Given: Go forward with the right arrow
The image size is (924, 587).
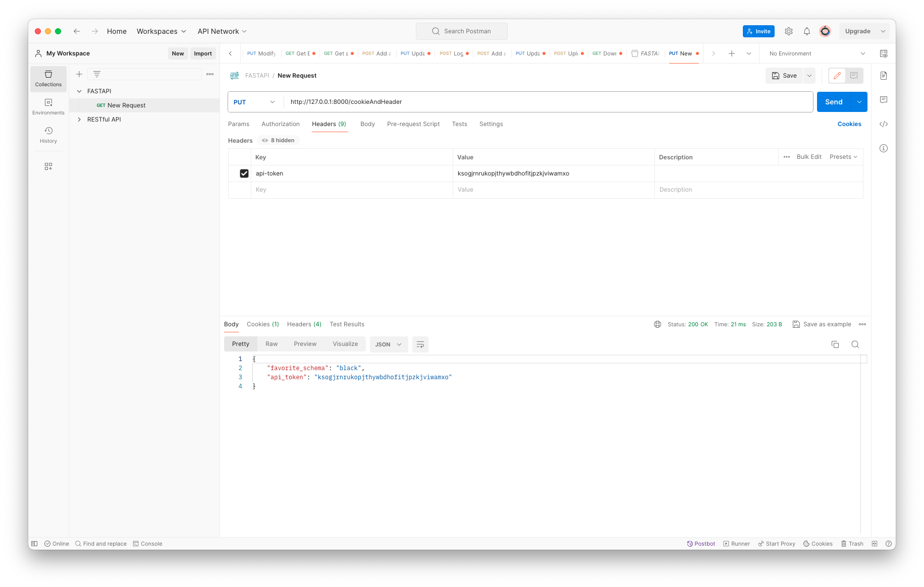Looking at the screenshot, I should [x=95, y=31].
